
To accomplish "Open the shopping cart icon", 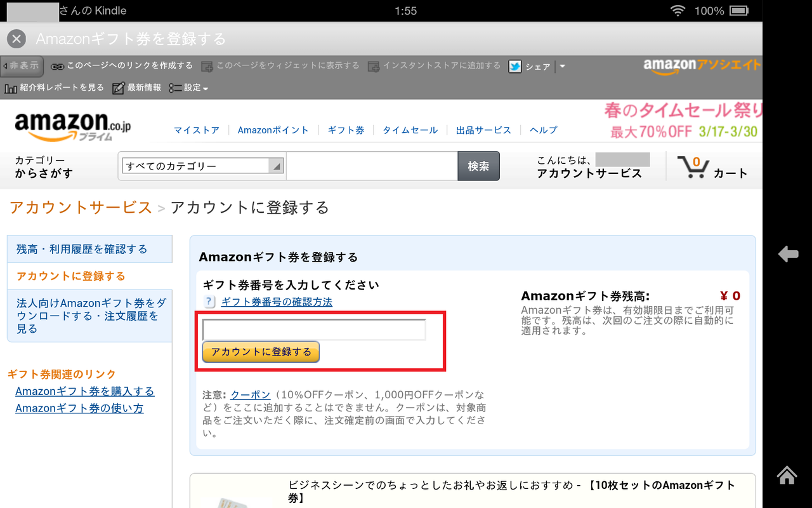I will click(x=693, y=167).
